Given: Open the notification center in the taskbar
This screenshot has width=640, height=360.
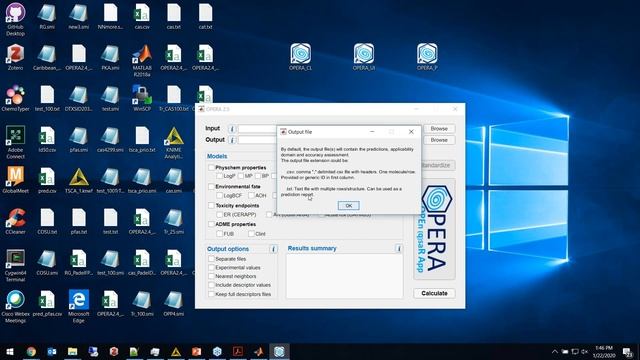Looking at the screenshot, I should point(628,352).
